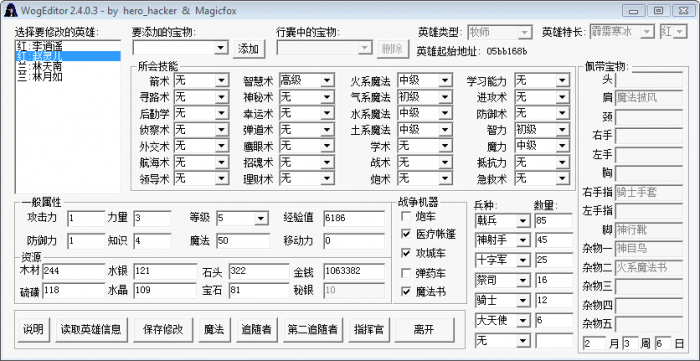This screenshot has width=700, height=361.
Task: Open the 智慧术 skill level dropdown
Action: (327, 81)
